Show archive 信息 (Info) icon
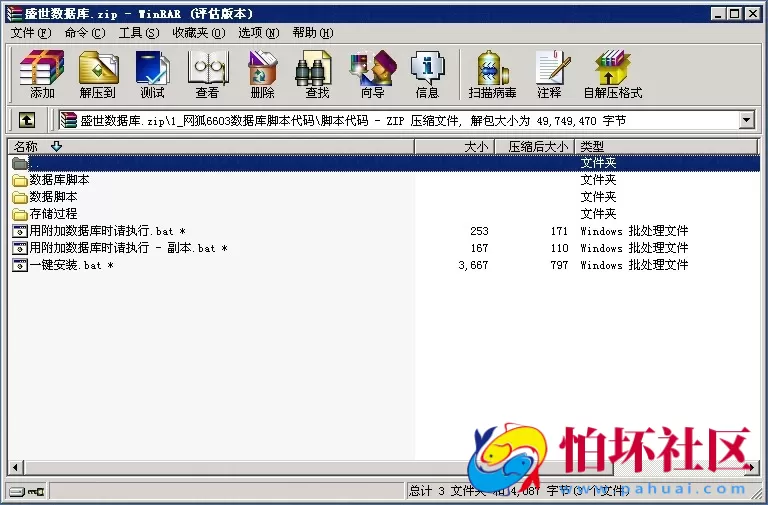 click(x=427, y=73)
